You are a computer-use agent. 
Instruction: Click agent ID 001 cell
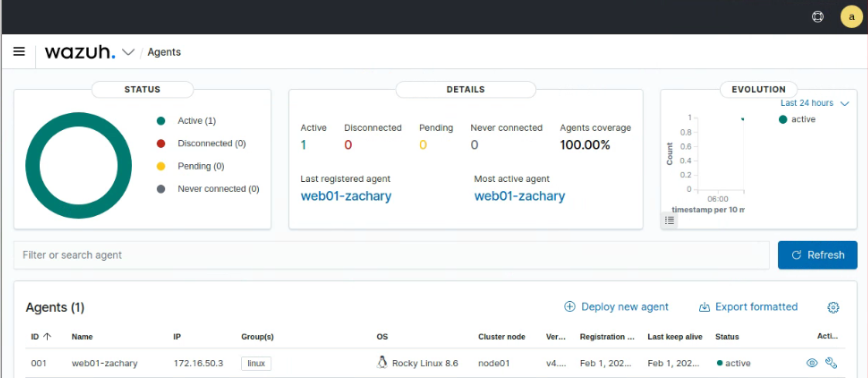(x=39, y=363)
